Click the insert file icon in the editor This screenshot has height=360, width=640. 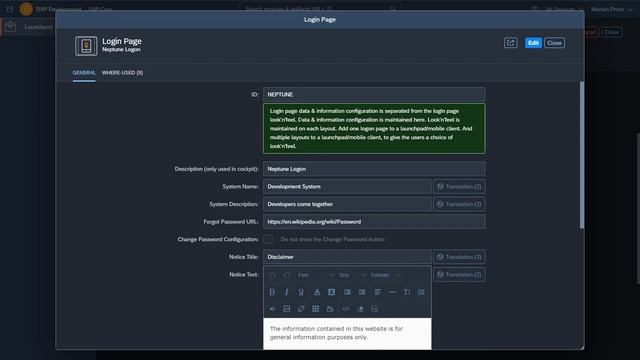(330, 309)
